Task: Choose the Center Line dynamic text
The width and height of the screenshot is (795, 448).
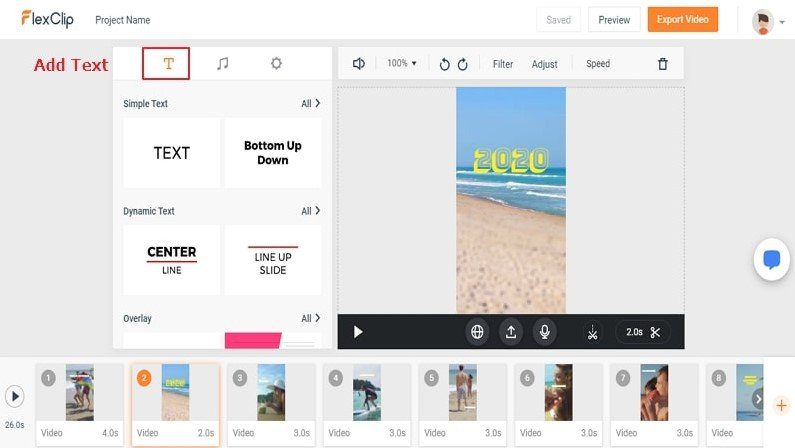Action: (172, 260)
